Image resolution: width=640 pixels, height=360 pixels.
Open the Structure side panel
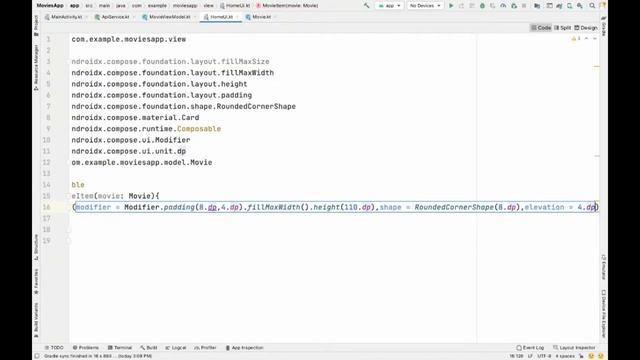coord(36,247)
